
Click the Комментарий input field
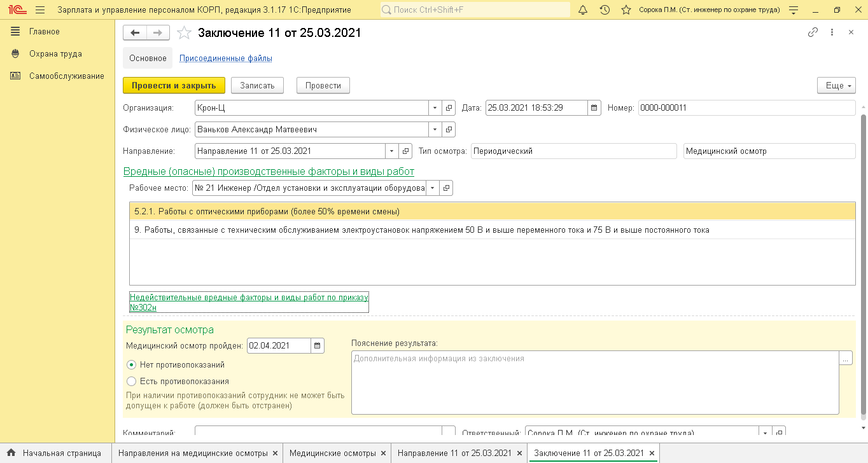pyautogui.click(x=318, y=432)
